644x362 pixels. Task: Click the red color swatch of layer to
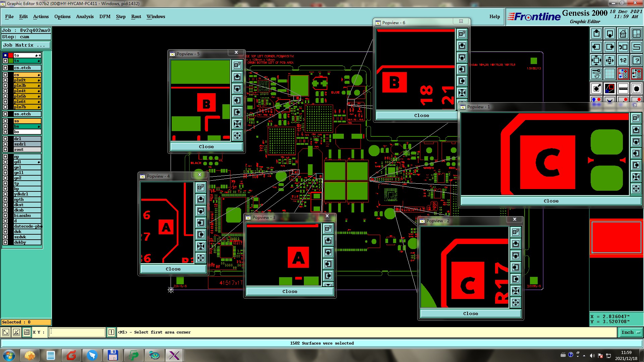[x=11, y=55]
